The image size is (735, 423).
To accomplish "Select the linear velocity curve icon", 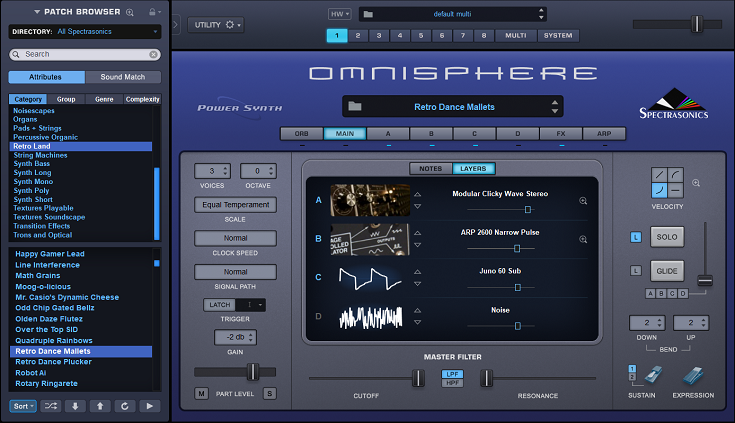I will tap(659, 175).
